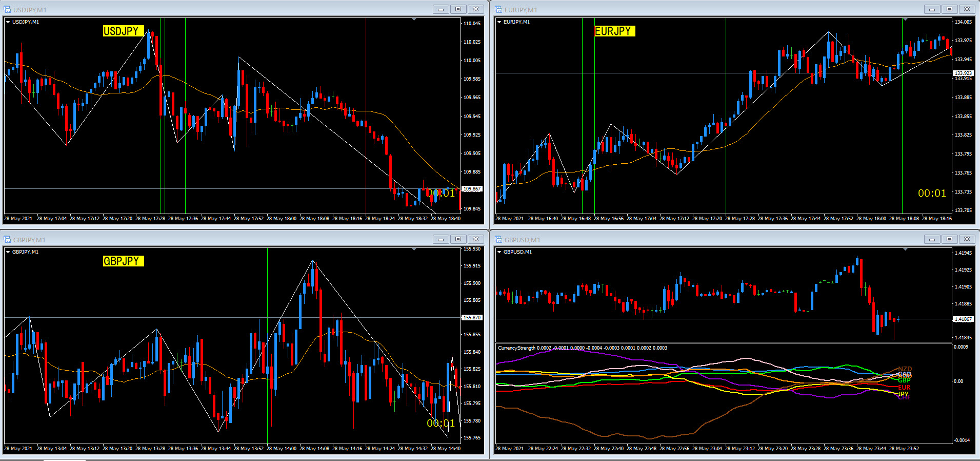Screen dimensions: 980x461
Task: Click the GBPUSD,M1 window title icon
Action: click(499, 239)
